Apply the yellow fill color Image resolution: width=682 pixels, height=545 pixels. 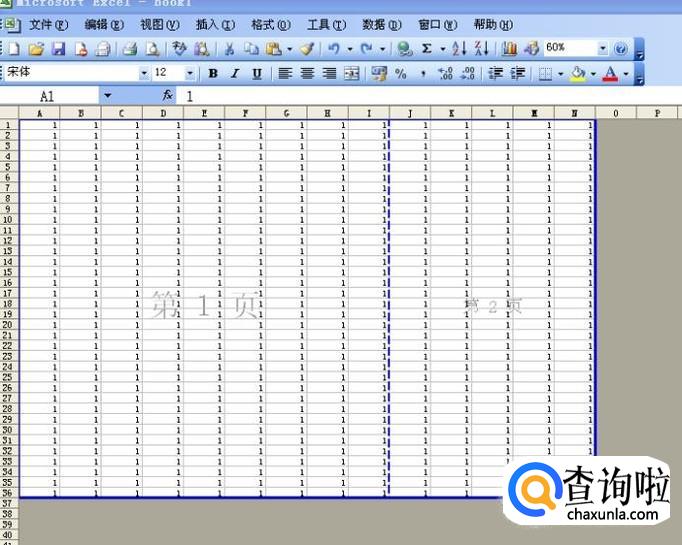(x=577, y=73)
